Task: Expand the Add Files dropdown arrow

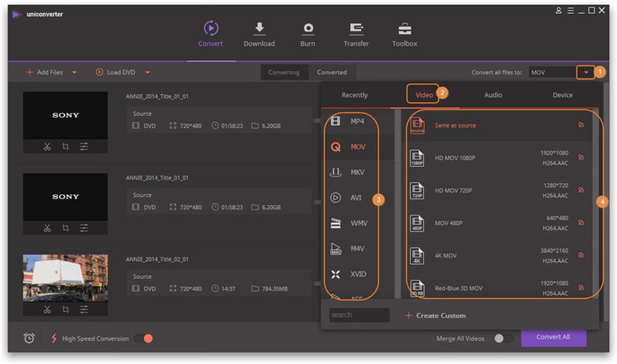Action: pos(74,72)
